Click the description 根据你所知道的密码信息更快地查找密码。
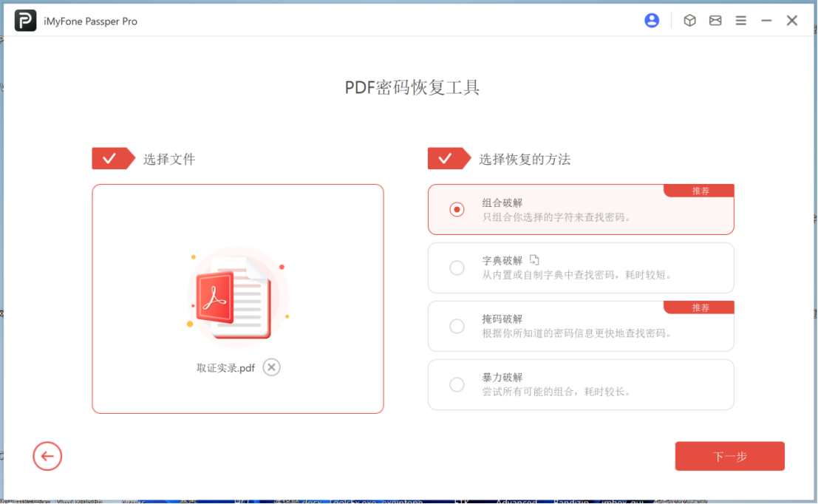Screen dimensions: 818x504 tap(578, 333)
